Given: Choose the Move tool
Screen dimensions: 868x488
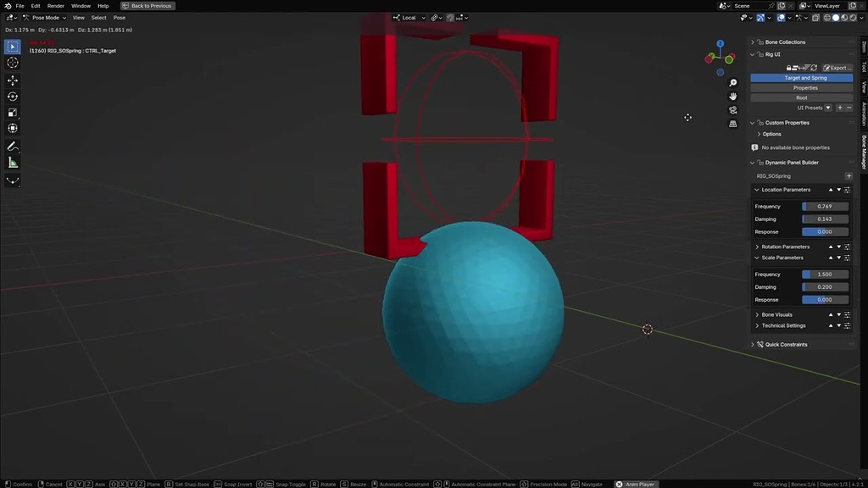Looking at the screenshot, I should coord(13,80).
